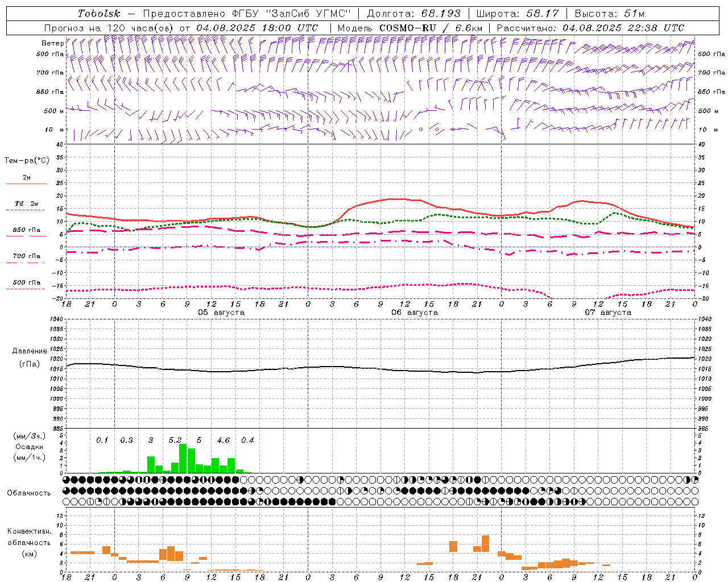Click the Tobolsk station name in the header
This screenshot has width=728, height=582.
click(99, 14)
